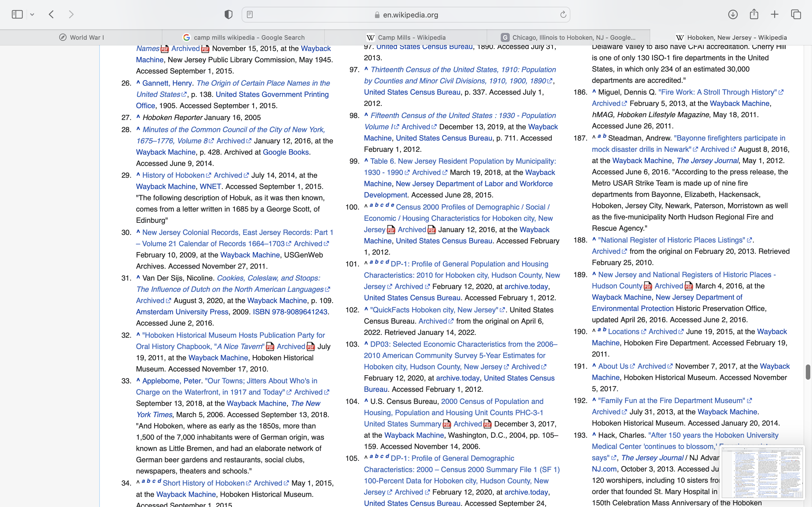Image resolution: width=812 pixels, height=507 pixels.
Task: Show the downloads list
Action: (733, 14)
